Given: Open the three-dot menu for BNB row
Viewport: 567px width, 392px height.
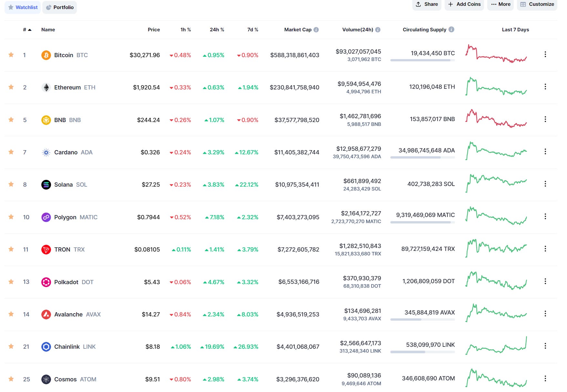Looking at the screenshot, I should (545, 119).
